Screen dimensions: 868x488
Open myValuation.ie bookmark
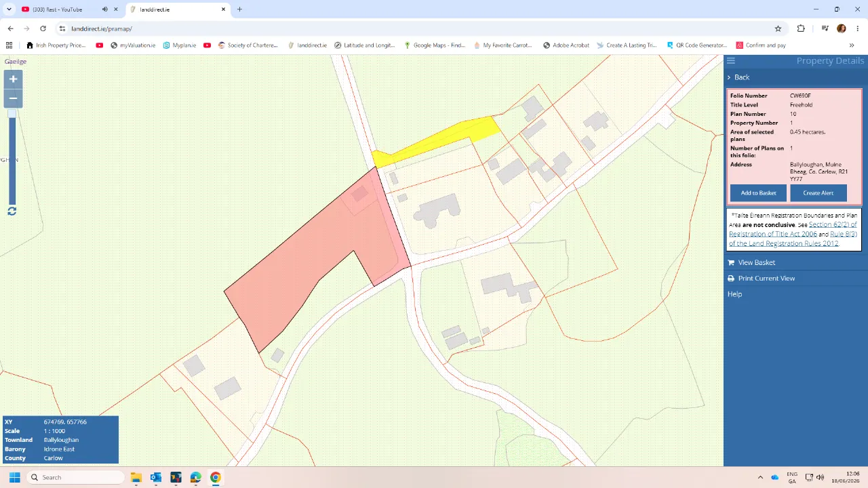[133, 45]
